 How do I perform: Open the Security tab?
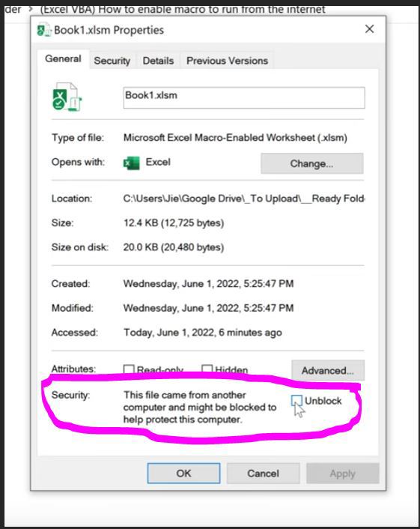[112, 61]
